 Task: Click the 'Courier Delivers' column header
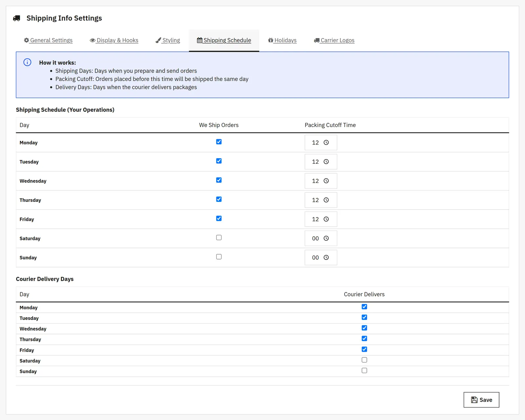coord(364,294)
